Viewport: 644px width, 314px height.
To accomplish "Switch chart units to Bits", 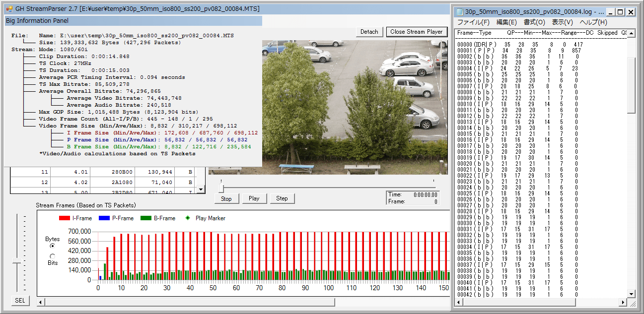I will coord(53,256).
